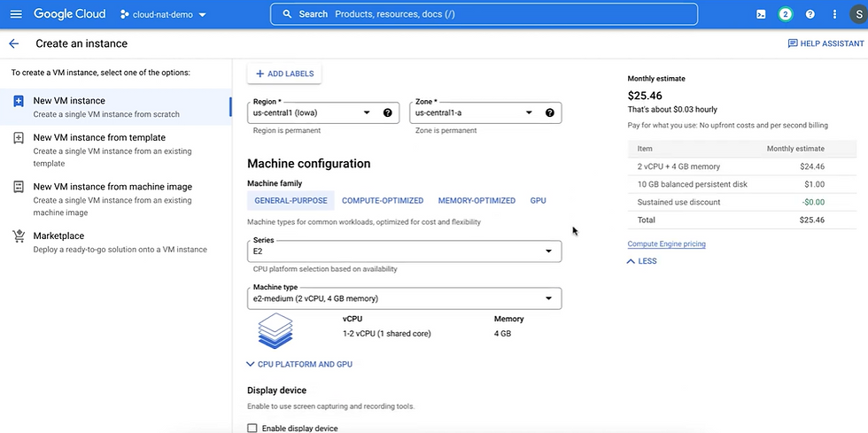Activate Cloud Shell terminal icon

click(761, 14)
